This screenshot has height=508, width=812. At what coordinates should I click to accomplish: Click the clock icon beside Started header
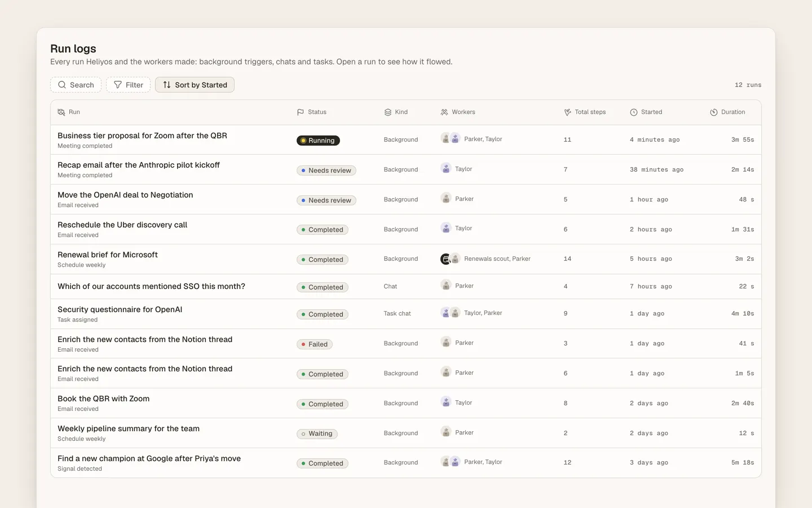[634, 112]
